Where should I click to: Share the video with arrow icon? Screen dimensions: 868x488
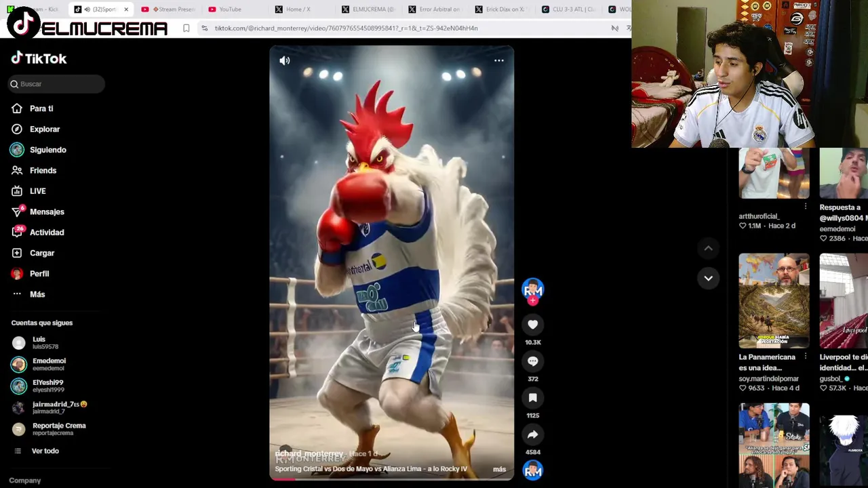pos(533,434)
